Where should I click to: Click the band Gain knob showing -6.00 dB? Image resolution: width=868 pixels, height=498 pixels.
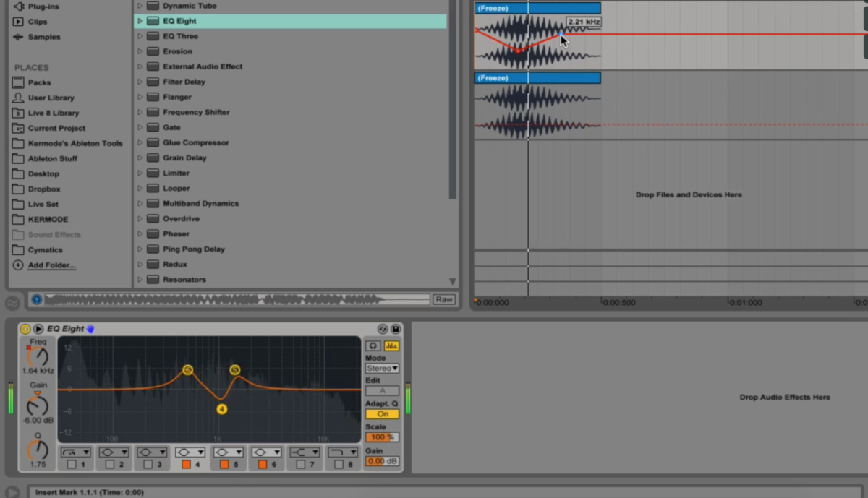[38, 405]
